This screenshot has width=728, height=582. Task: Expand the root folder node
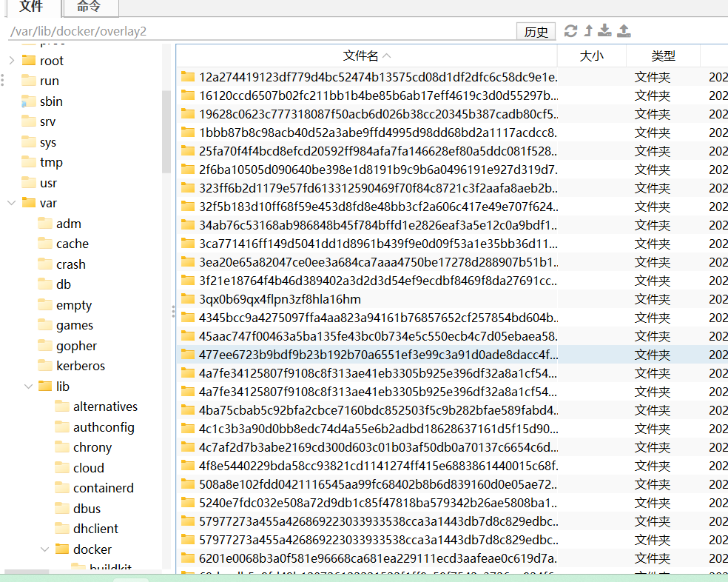(x=11, y=61)
